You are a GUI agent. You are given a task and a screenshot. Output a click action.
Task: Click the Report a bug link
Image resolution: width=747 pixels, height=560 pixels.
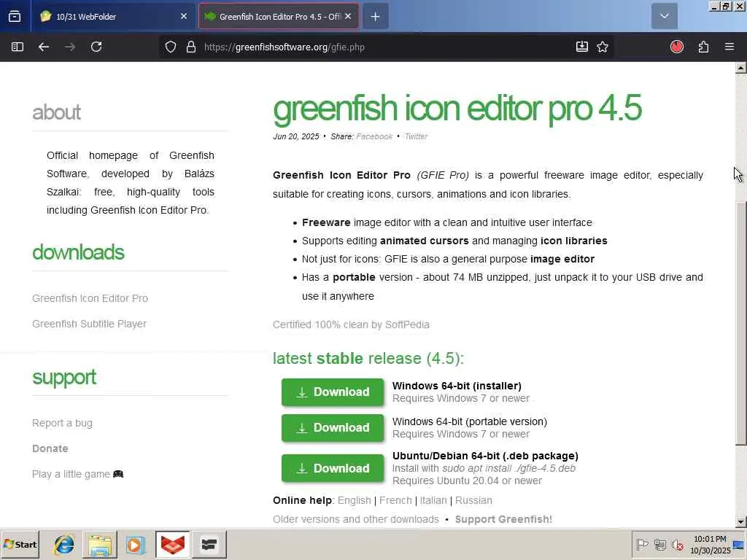62,423
